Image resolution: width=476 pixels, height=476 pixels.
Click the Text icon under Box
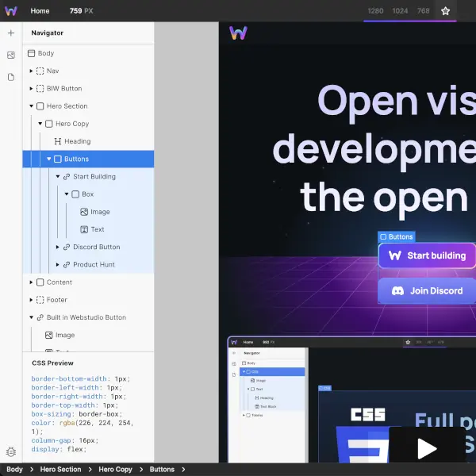pos(84,229)
